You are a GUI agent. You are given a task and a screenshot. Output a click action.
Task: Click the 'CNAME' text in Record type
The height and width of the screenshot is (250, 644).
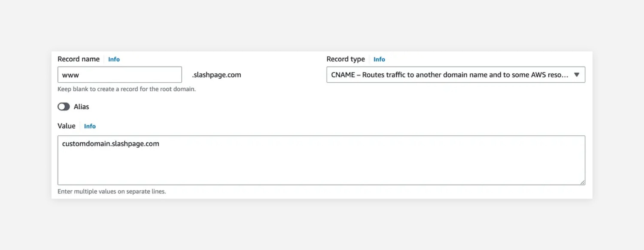tap(343, 75)
